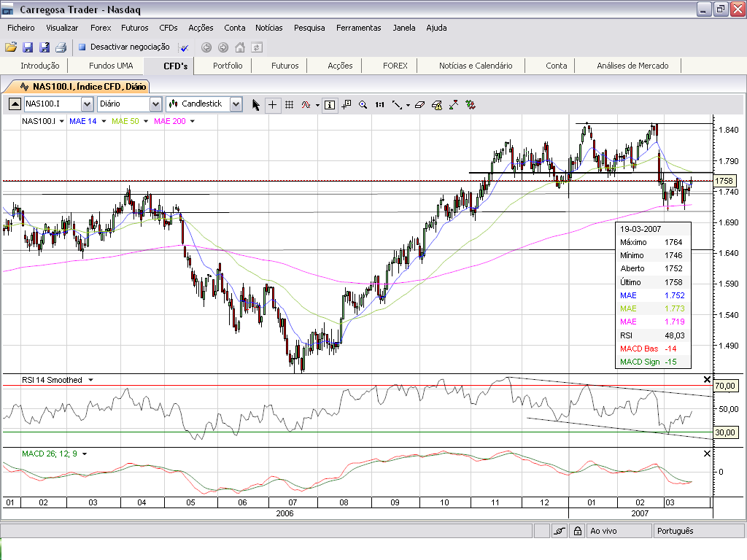Pick the eraser tool in chart toolbar
Image resolution: width=747 pixels, height=560 pixels.
point(419,104)
